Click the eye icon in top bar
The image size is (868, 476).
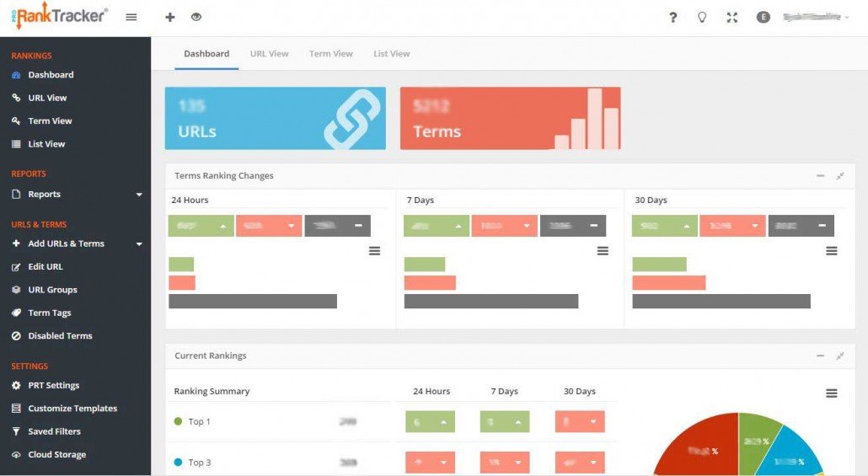pyautogui.click(x=196, y=17)
